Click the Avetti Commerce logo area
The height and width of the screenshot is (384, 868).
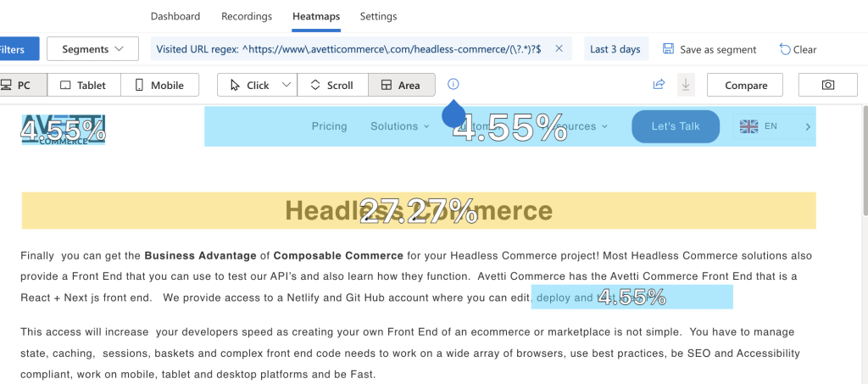63,130
